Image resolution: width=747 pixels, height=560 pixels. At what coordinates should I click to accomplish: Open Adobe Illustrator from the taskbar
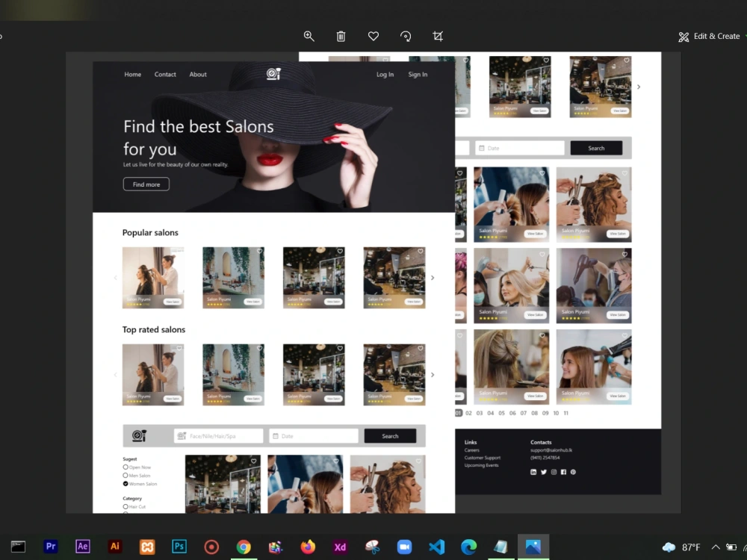115,547
